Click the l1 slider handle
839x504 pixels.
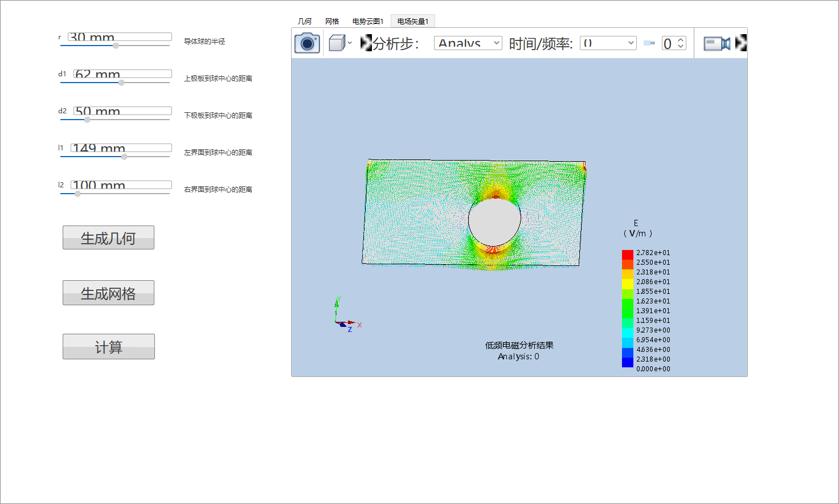pos(124,157)
